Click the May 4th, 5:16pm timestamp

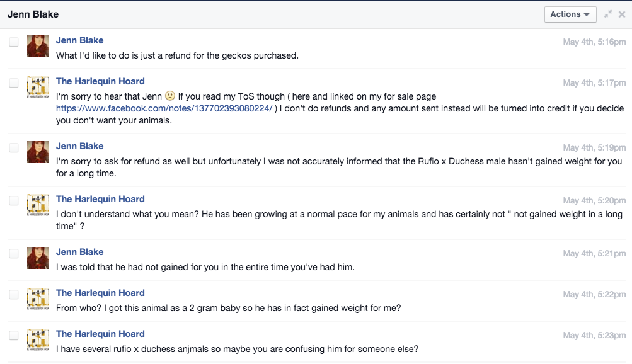(594, 42)
